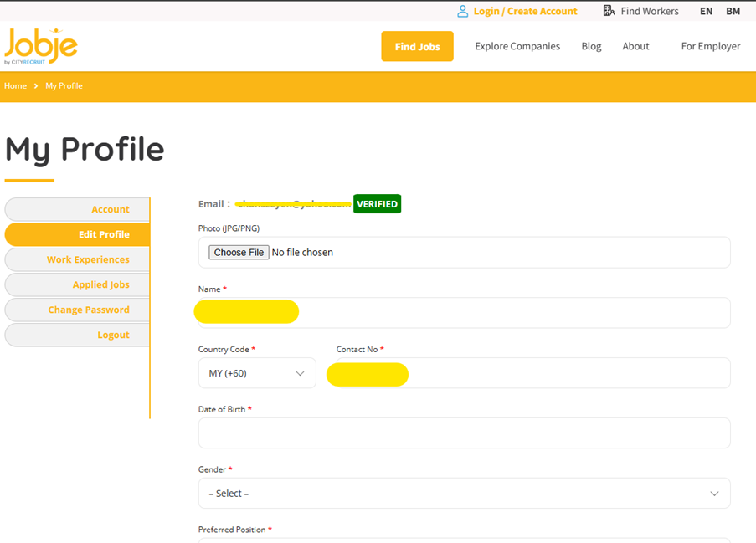Viewport: 756px width, 543px height.
Task: Open Applied Jobs in sidebar
Action: (78, 284)
